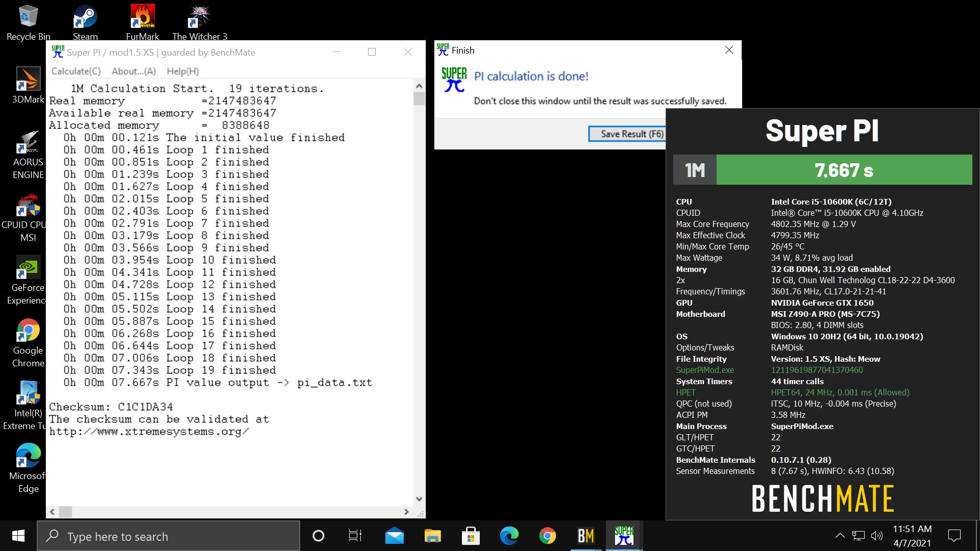Open Microsoft Edge desktop shortcut

[x=28, y=469]
